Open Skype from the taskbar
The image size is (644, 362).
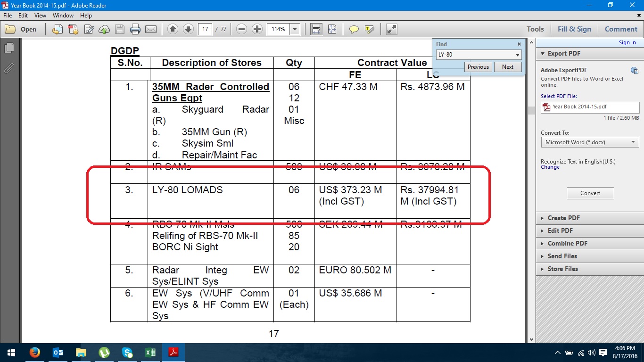point(127,353)
